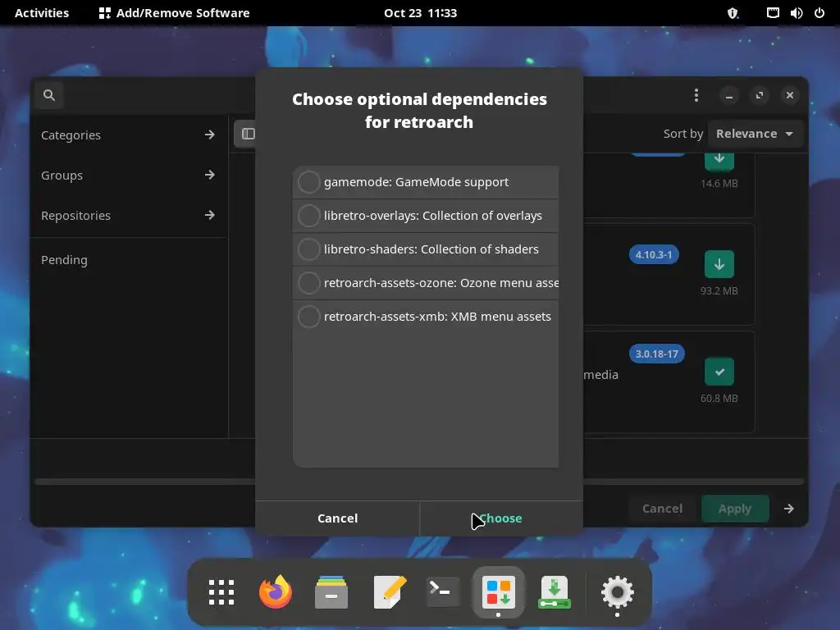Click the install arrow for 14.6 MB package

tap(719, 161)
